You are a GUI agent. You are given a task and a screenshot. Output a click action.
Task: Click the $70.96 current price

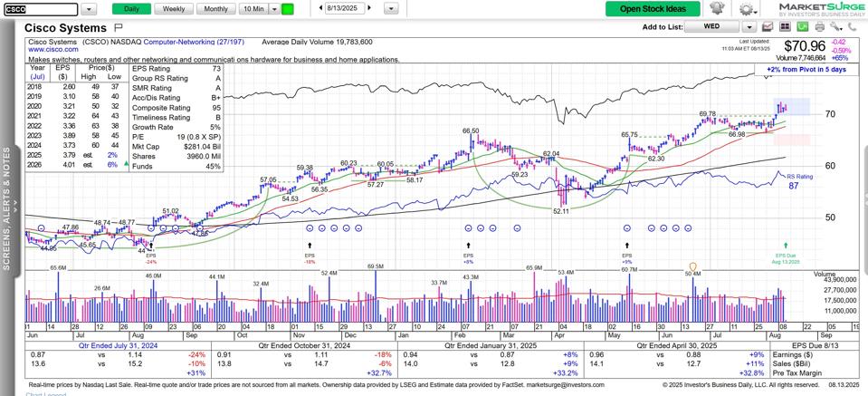(805, 46)
